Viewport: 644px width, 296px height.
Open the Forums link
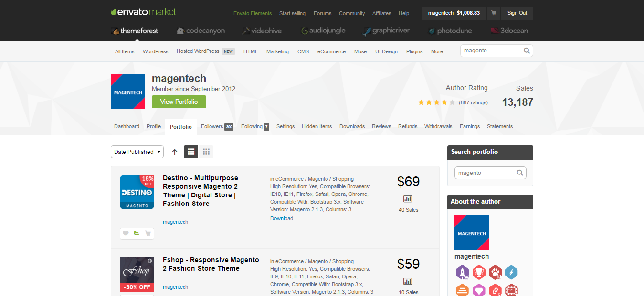click(x=322, y=13)
